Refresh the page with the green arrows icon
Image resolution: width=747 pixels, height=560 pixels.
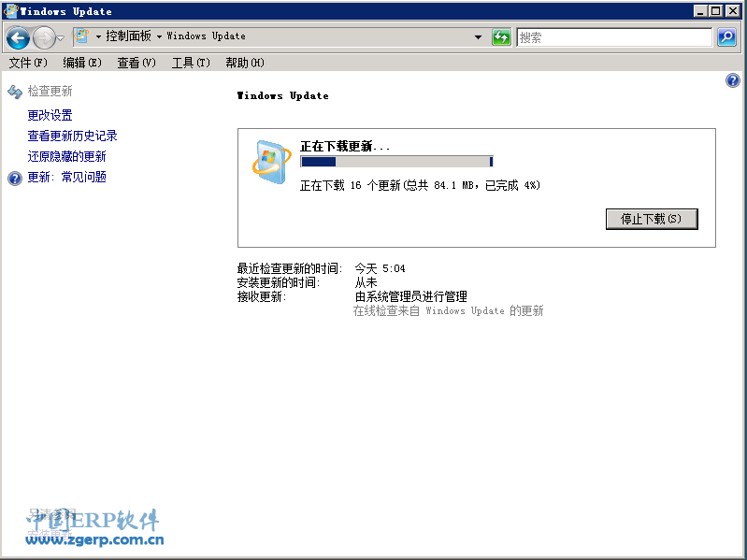(x=501, y=37)
